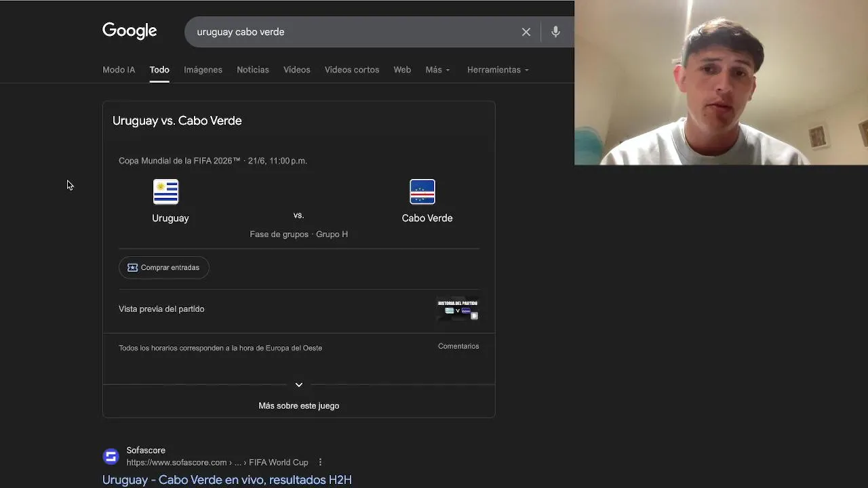Click the Sofascore site name
Viewport: 868px width, 488px height.
click(x=146, y=451)
